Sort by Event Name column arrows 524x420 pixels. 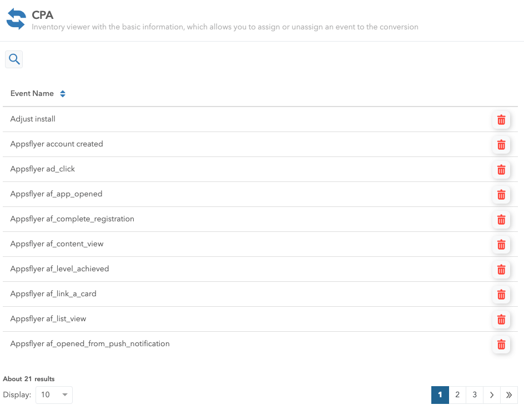(63, 94)
